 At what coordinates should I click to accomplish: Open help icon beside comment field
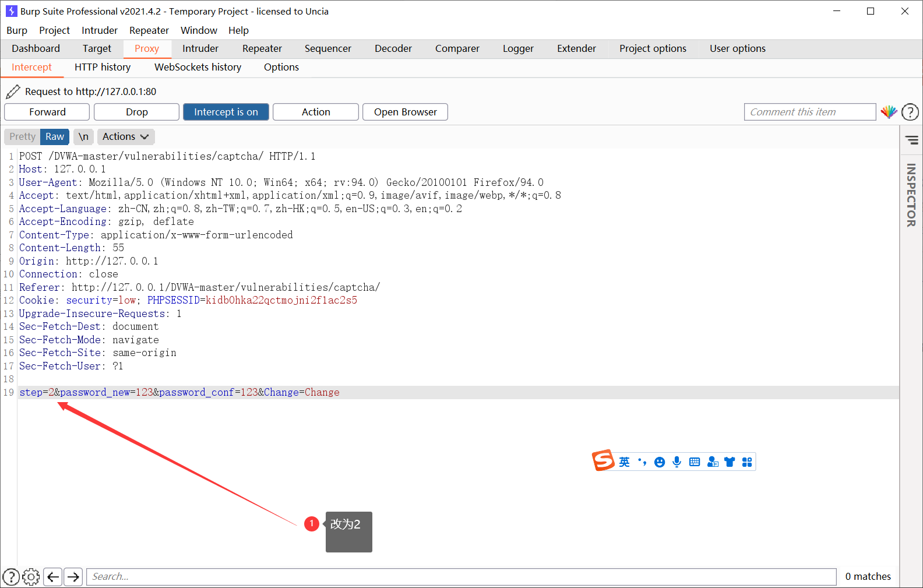point(910,112)
